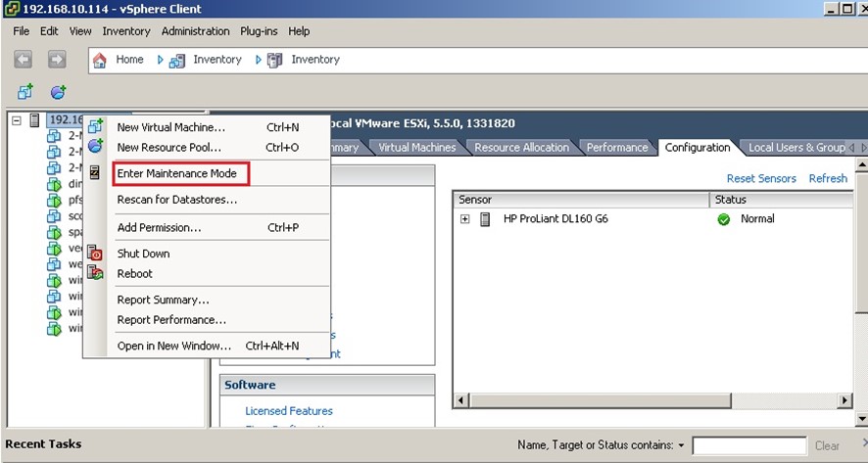Image resolution: width=868 pixels, height=463 pixels.
Task: Click the tab strip scroll-right arrow
Action: click(x=863, y=148)
